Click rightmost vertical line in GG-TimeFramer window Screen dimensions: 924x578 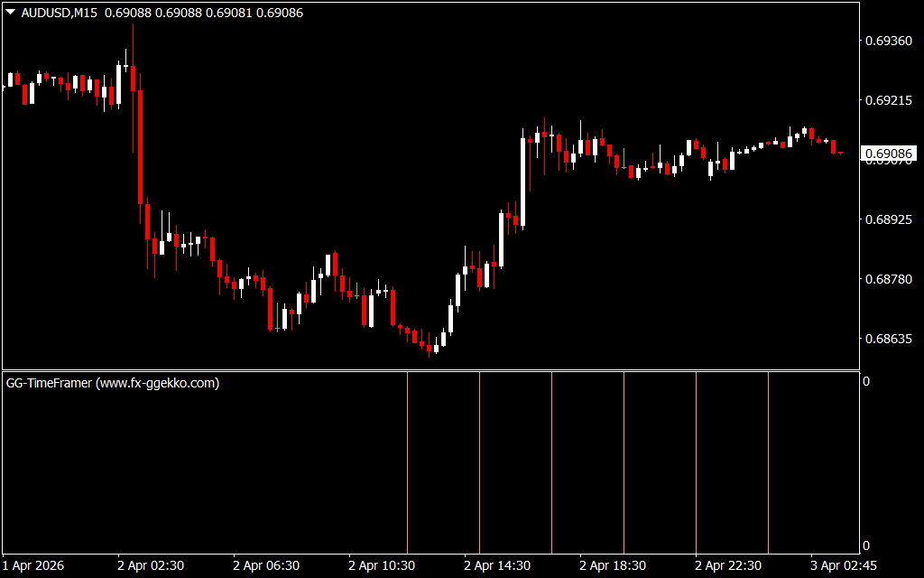768,461
